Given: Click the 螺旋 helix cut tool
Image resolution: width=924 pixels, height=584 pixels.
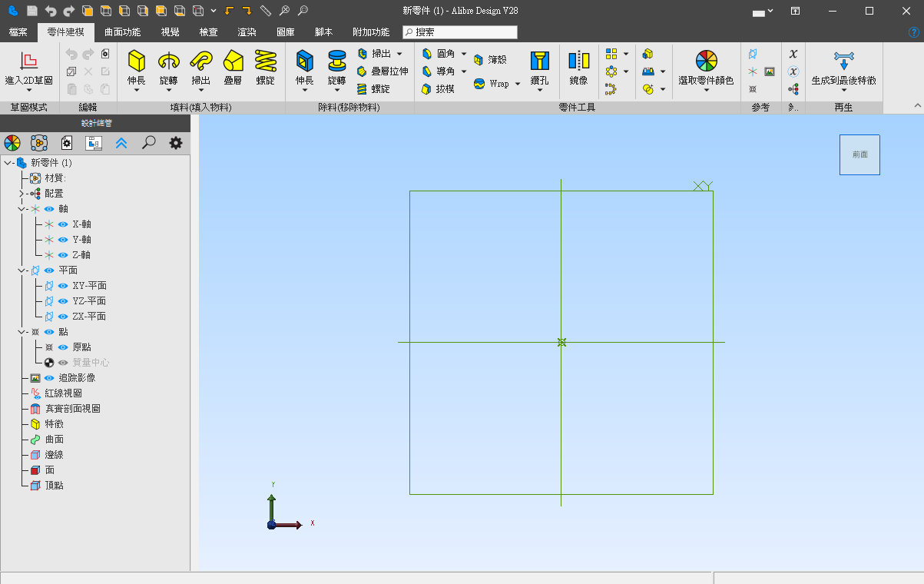Looking at the screenshot, I should coord(373,88).
